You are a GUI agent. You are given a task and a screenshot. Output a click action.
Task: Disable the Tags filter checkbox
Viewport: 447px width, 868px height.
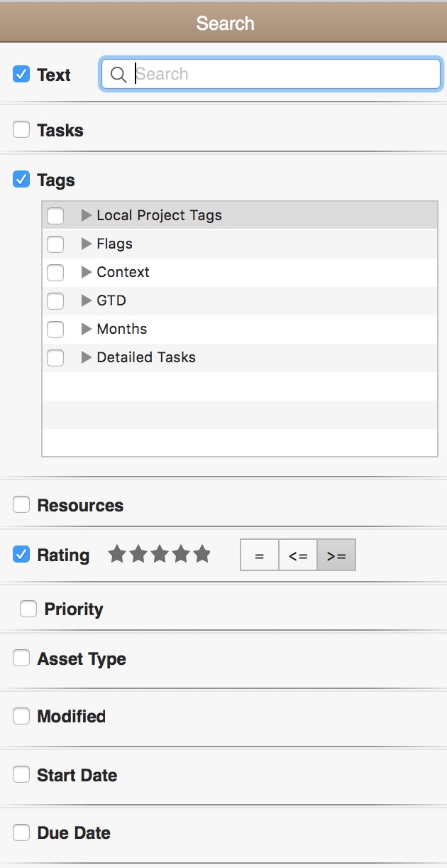21,179
